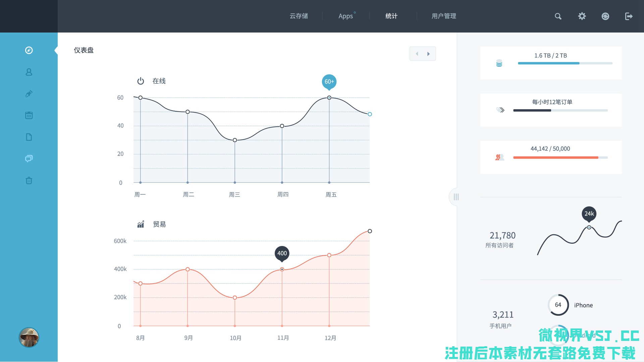Click the logout exit icon
Image resolution: width=644 pixels, height=362 pixels.
coord(629,16)
